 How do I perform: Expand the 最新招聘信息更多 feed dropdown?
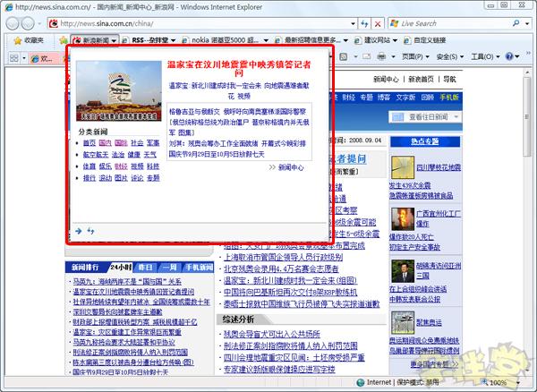pos(345,40)
